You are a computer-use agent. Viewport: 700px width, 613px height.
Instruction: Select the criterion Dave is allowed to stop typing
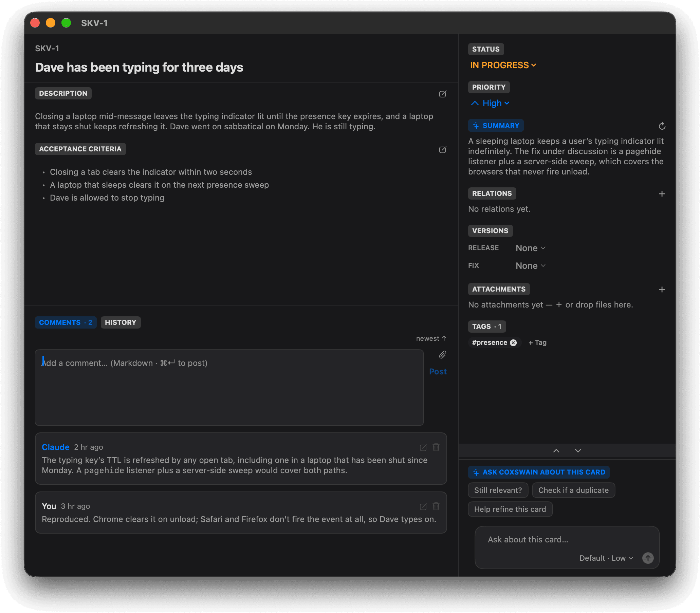tap(107, 198)
